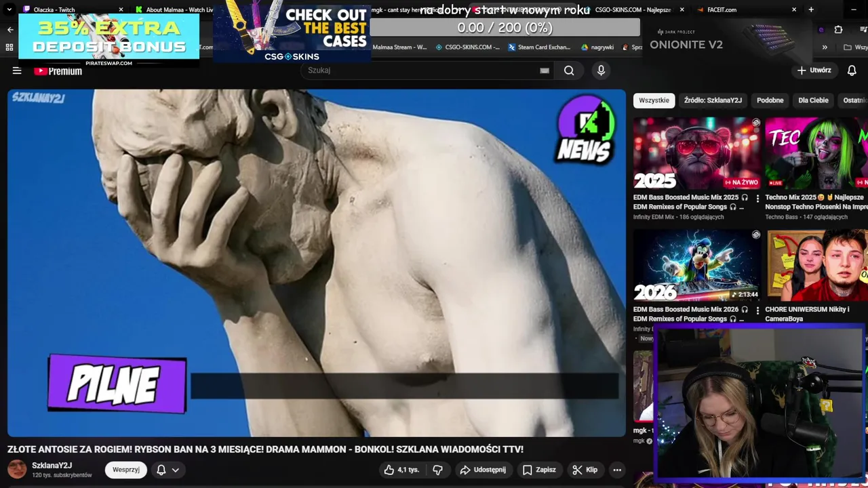Click the 35% Extra Deposit Bonus banner
This screenshot has height=488, width=868.
click(x=109, y=39)
